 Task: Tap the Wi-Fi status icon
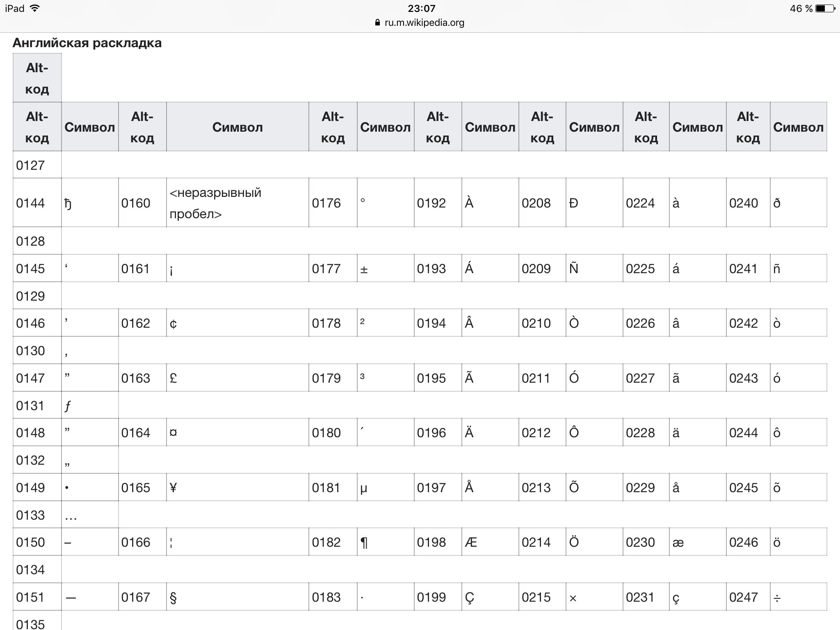coord(35,8)
